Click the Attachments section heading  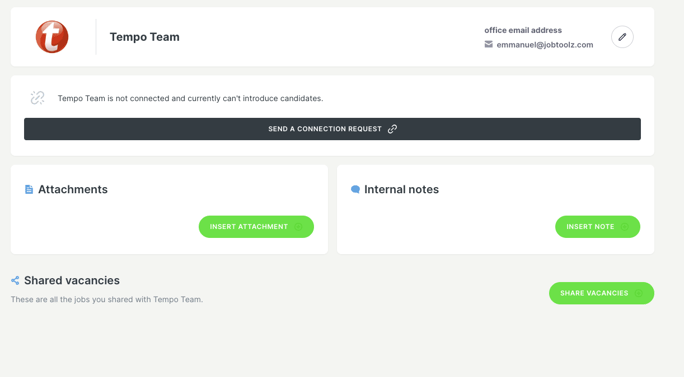click(x=73, y=189)
